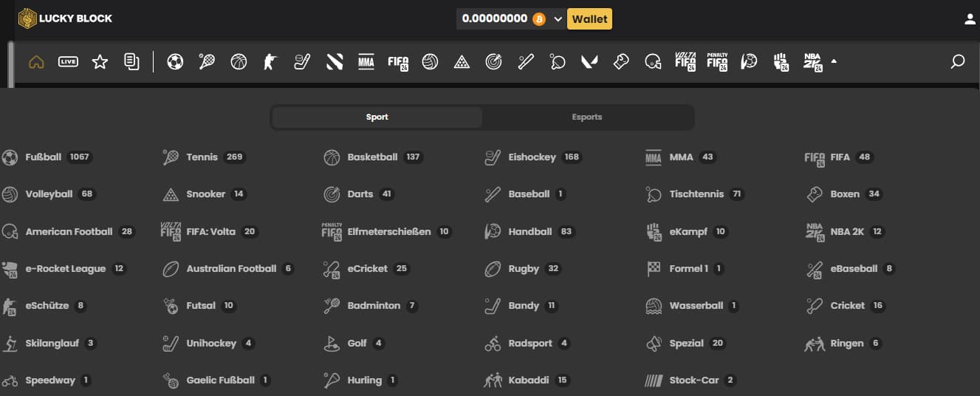This screenshot has width=980, height=396.
Task: Select the Sport tab
Action: tap(377, 117)
